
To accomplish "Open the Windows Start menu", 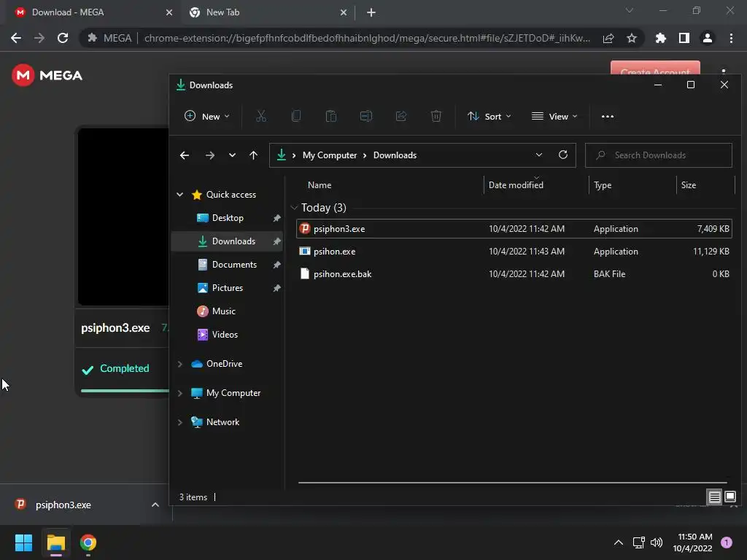I will coord(23,542).
